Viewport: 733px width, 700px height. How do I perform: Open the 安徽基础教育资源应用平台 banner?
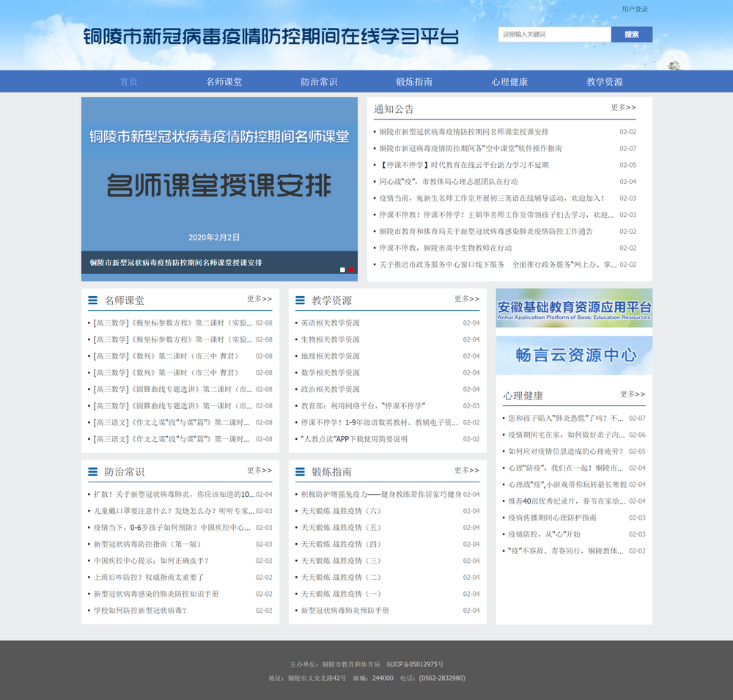pos(574,308)
